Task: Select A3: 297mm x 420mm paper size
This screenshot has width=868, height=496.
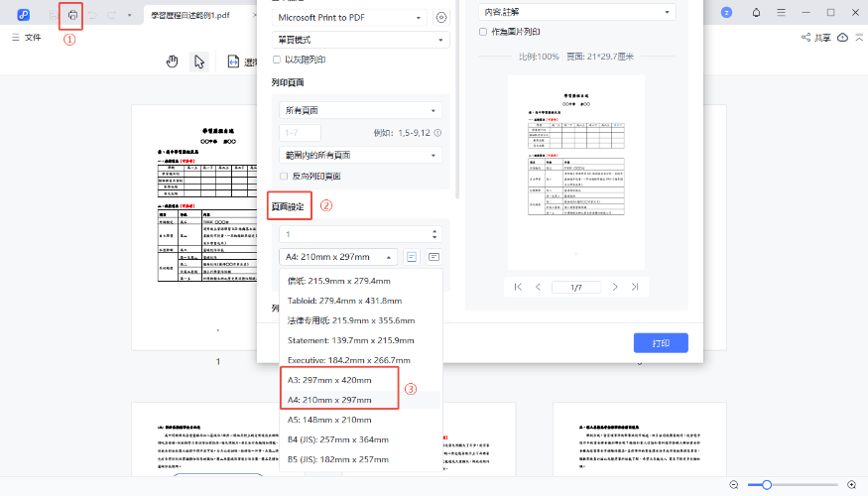Action: tap(330, 380)
